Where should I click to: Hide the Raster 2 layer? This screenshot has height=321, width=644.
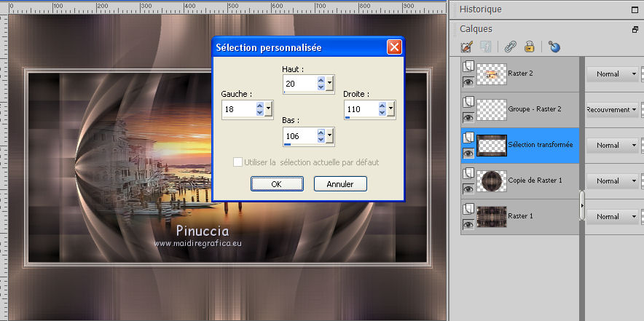click(468, 82)
